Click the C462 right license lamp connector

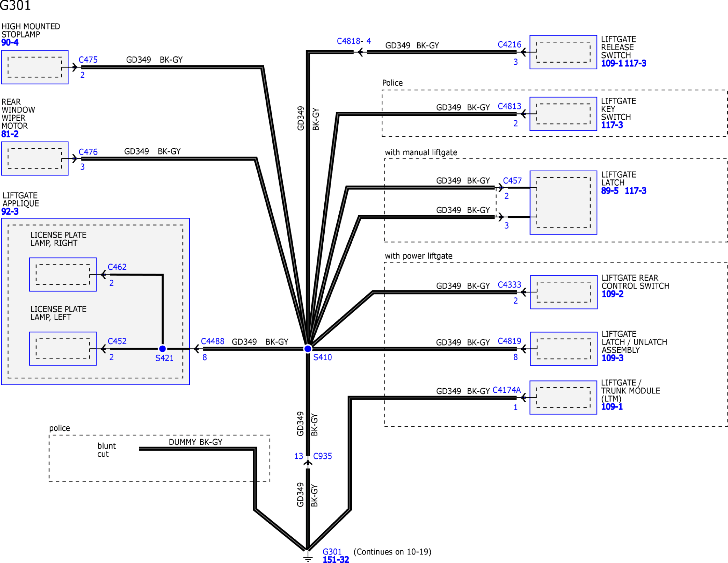(x=117, y=267)
